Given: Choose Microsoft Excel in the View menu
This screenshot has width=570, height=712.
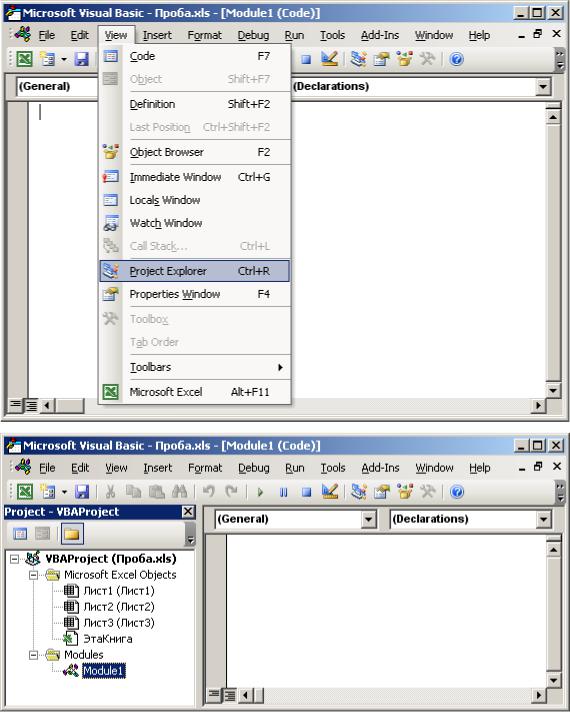Looking at the screenshot, I should tap(195, 392).
